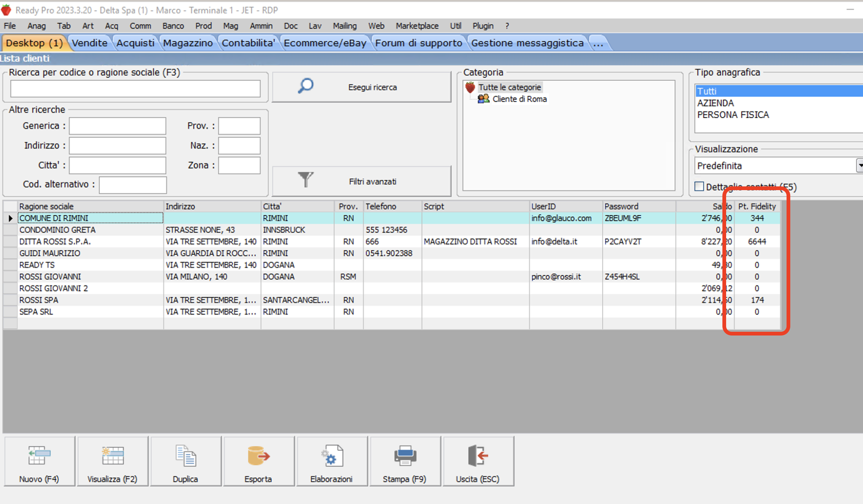Image resolution: width=863 pixels, height=504 pixels.
Task: Sort by Ragione sociale column header
Action: coord(91,206)
